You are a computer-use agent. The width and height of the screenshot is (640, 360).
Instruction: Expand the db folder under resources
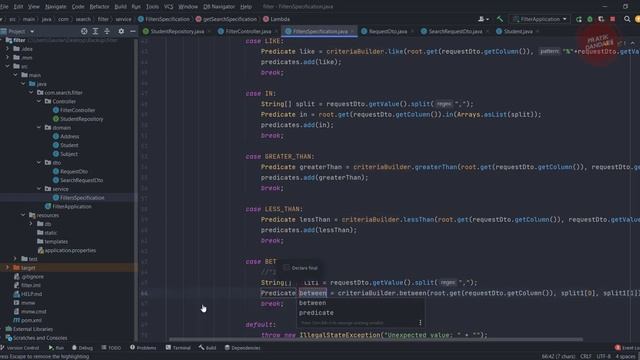tap(31, 224)
